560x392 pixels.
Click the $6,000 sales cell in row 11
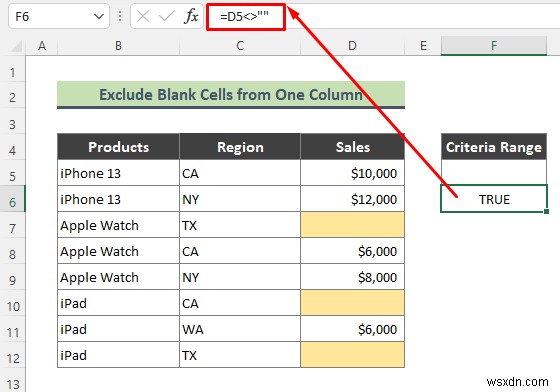tap(352, 329)
